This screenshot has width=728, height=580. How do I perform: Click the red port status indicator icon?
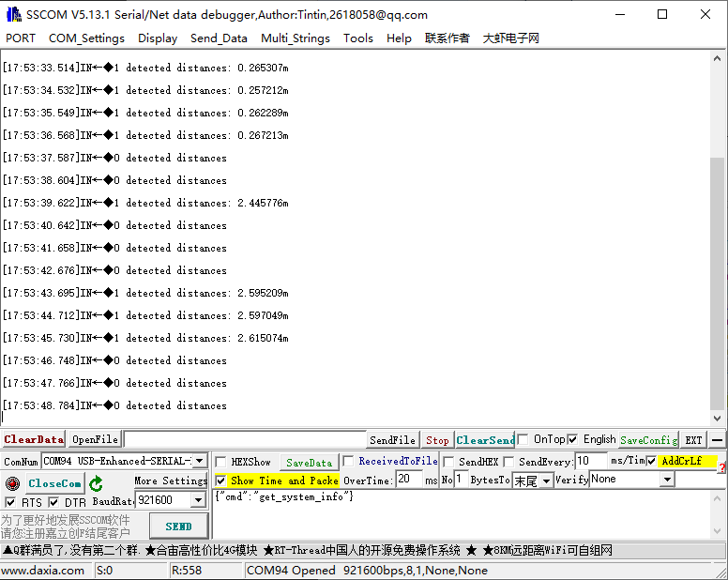coord(11,483)
